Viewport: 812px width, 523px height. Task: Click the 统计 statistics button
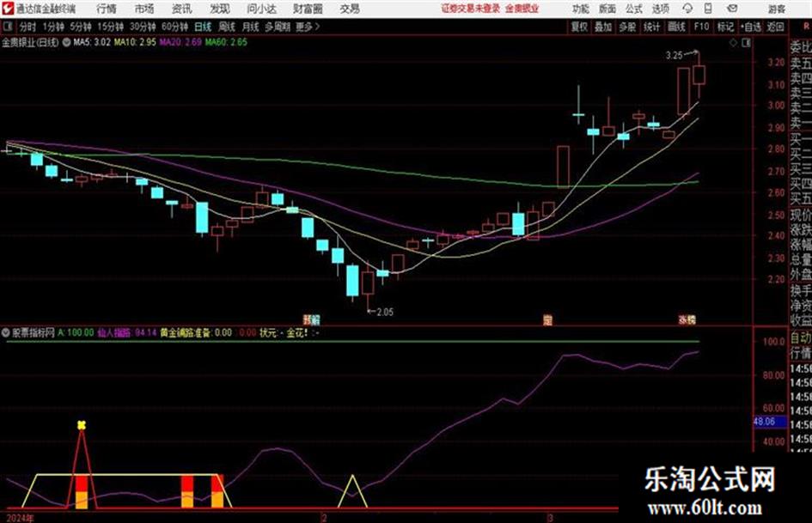(651, 27)
